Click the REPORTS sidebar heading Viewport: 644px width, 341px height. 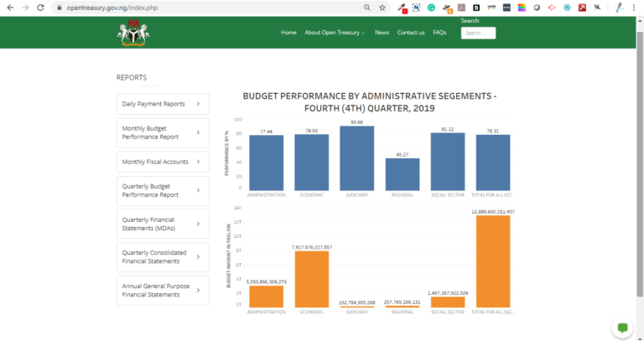coord(132,78)
